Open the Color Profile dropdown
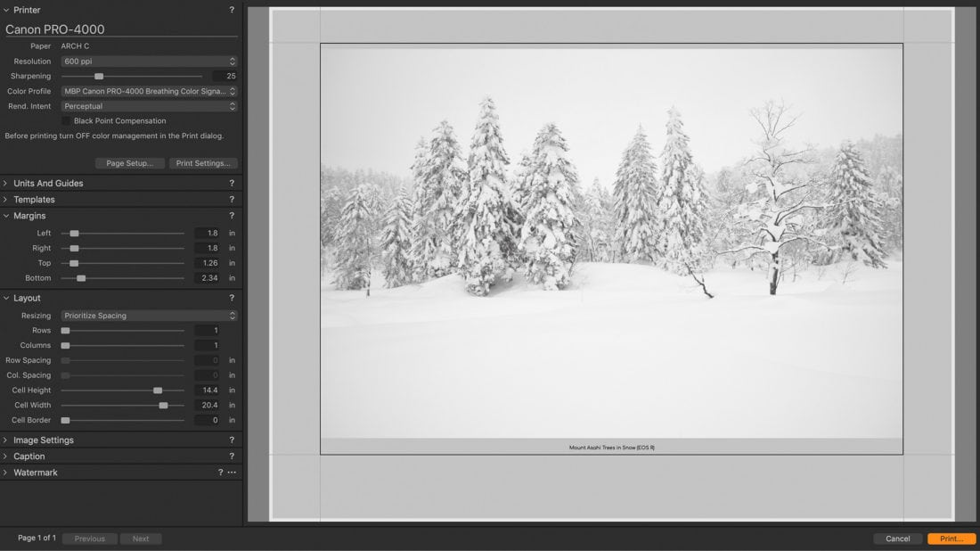980x551 pixels. click(149, 91)
